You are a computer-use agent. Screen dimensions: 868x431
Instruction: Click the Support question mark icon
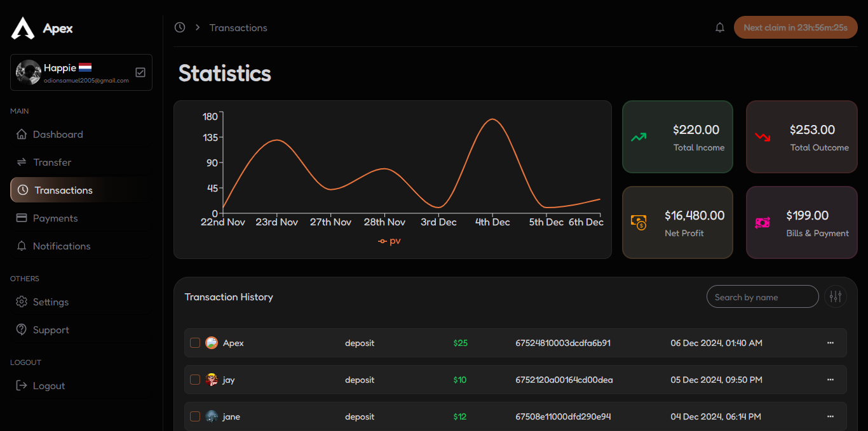[x=22, y=330]
